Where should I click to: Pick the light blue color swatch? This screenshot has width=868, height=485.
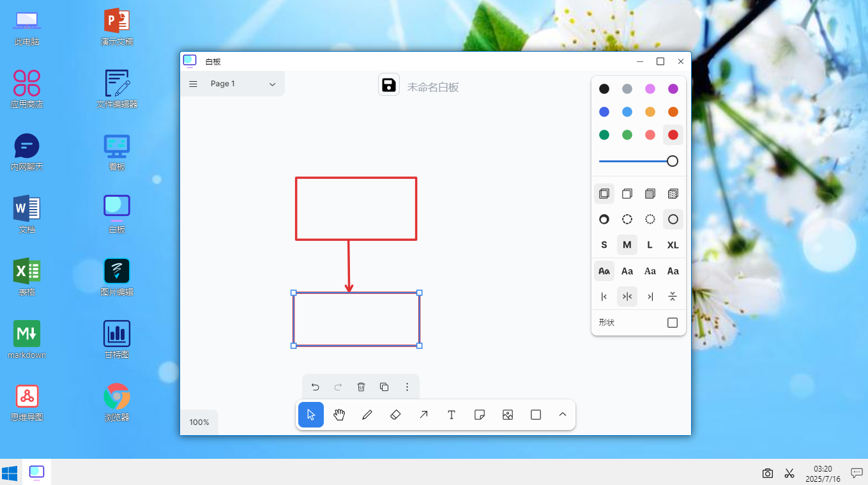pos(627,112)
